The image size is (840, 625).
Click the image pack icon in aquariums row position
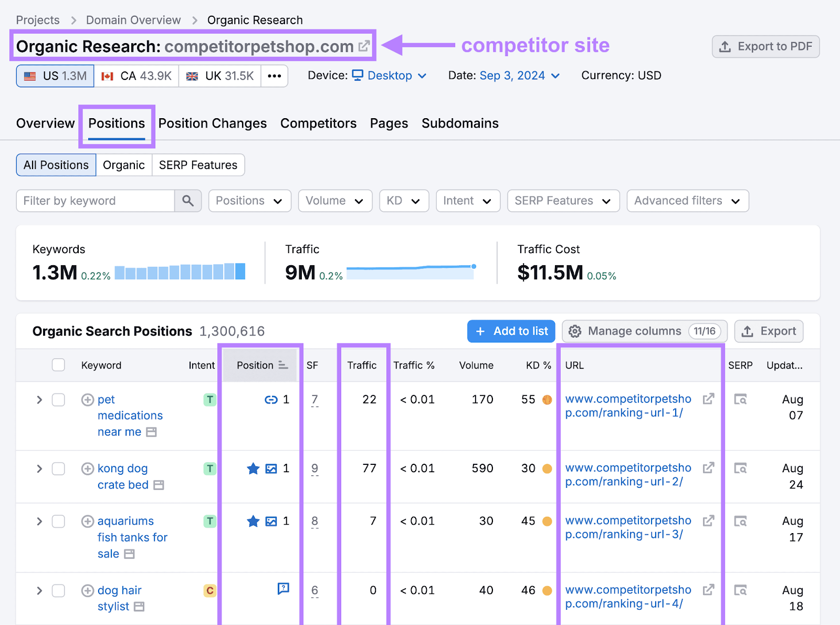(x=271, y=521)
